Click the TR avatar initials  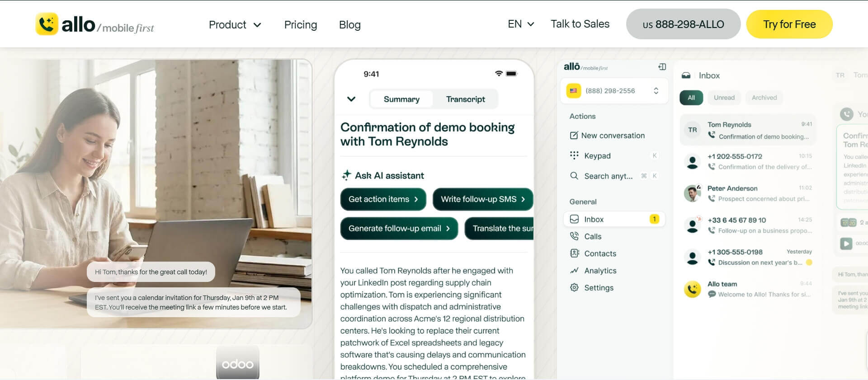tap(692, 130)
